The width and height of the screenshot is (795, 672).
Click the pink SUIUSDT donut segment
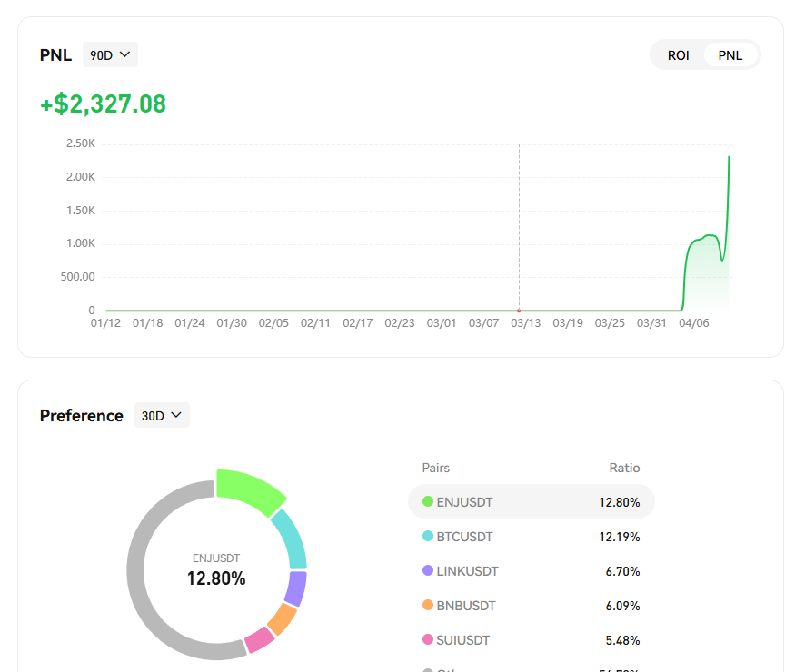(260, 639)
